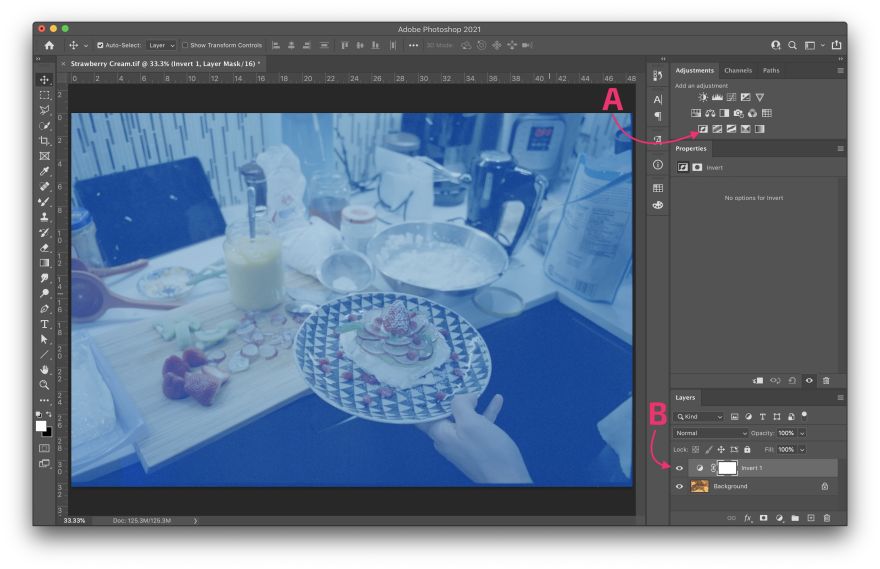Select the Invert 1 layer mask thumbnail

click(x=727, y=468)
